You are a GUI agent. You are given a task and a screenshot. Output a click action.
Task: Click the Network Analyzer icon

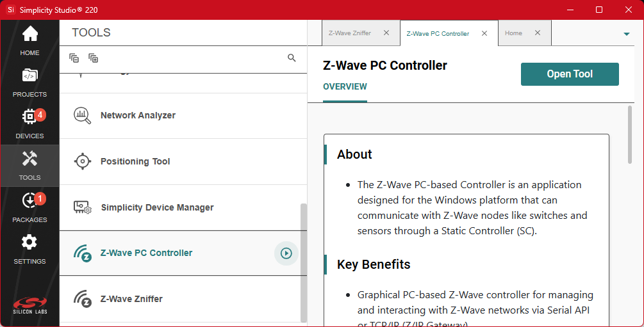click(x=82, y=115)
